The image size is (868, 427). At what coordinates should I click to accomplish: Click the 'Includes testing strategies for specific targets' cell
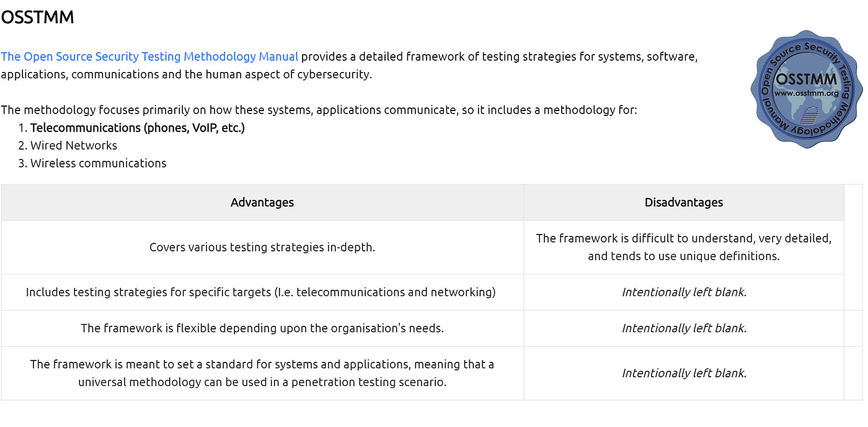[x=261, y=292]
